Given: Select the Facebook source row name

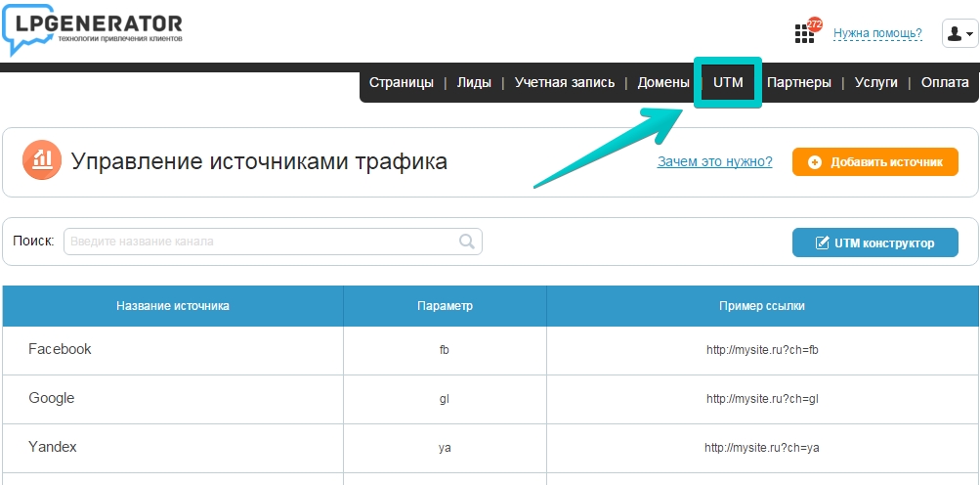Looking at the screenshot, I should pyautogui.click(x=60, y=349).
